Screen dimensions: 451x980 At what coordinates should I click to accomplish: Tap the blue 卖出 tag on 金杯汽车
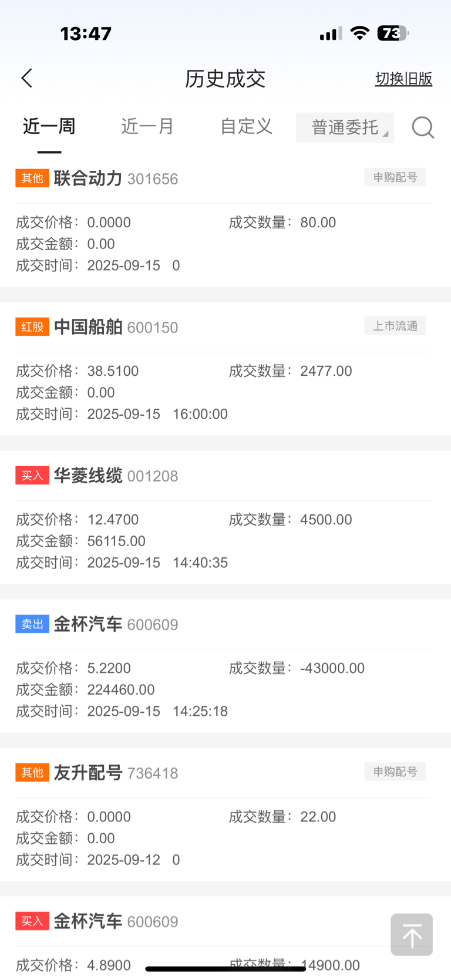pos(32,624)
